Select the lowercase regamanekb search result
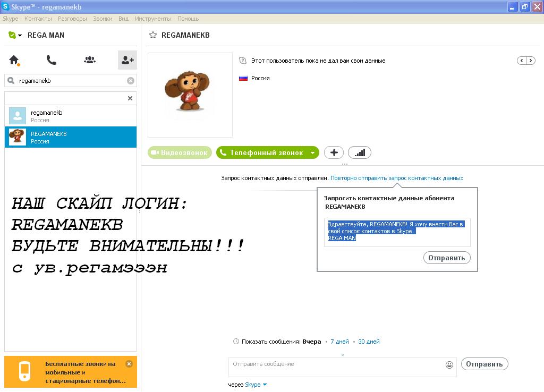544x392 pixels. pyautogui.click(x=71, y=116)
